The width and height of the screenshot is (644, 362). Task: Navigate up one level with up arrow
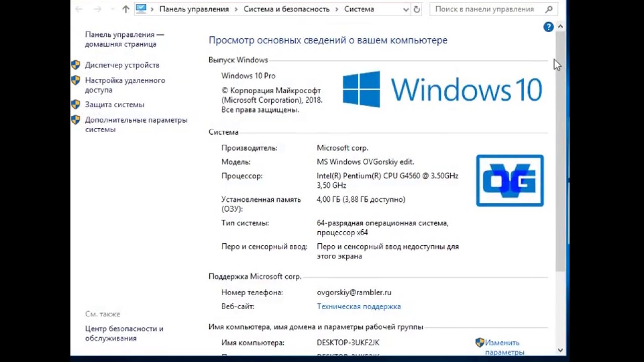[126, 9]
